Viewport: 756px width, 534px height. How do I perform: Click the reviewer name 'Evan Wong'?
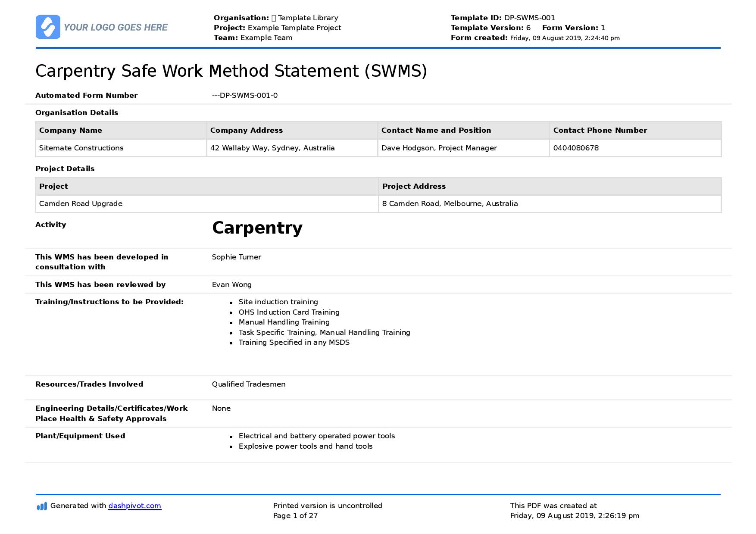[232, 285]
